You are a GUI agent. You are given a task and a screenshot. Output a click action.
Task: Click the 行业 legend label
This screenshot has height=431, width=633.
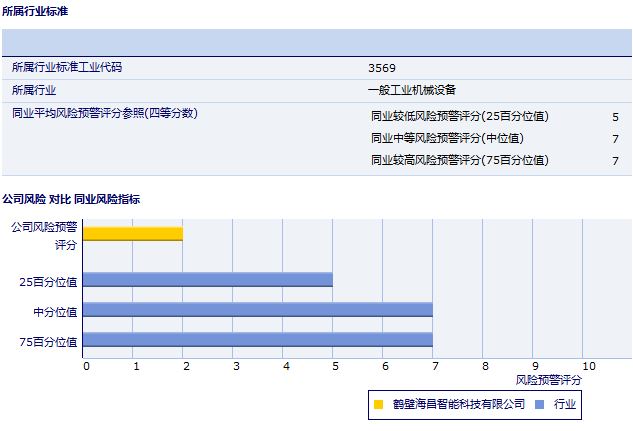click(x=565, y=404)
